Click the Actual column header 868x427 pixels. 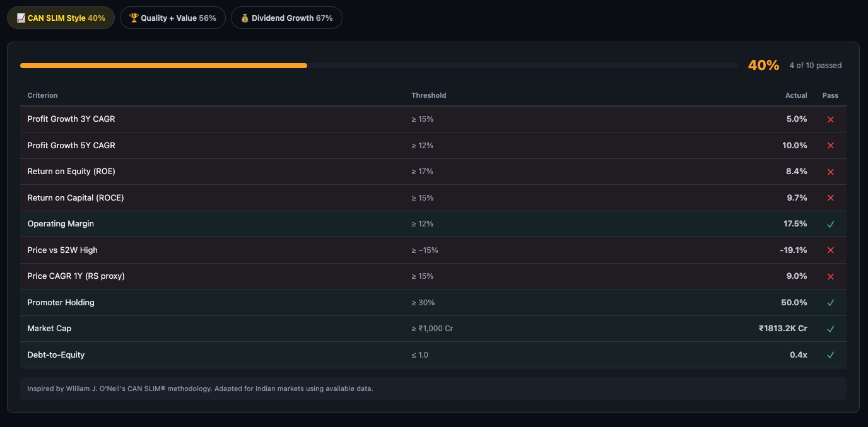point(795,95)
